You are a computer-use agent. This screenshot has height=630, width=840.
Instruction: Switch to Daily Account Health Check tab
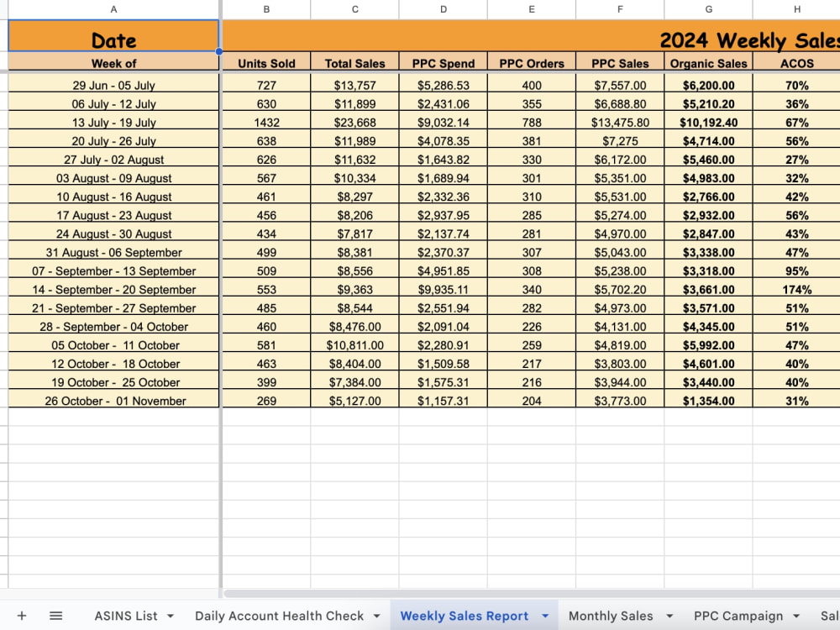[279, 616]
